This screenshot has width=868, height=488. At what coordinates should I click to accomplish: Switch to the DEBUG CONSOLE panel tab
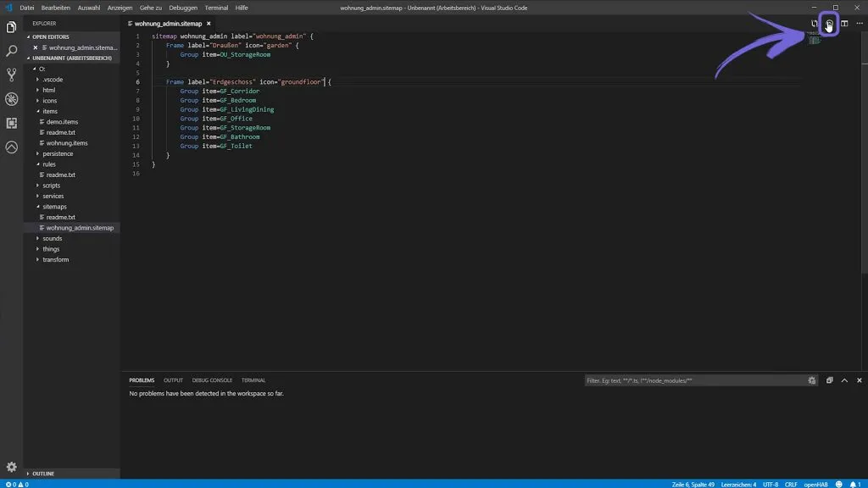(212, 380)
